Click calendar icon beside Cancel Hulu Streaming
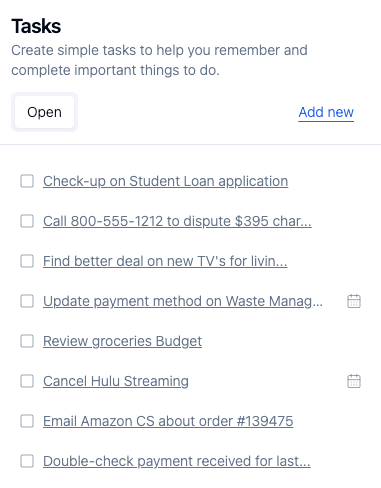Screen dimensions: 381x488 click(354, 381)
